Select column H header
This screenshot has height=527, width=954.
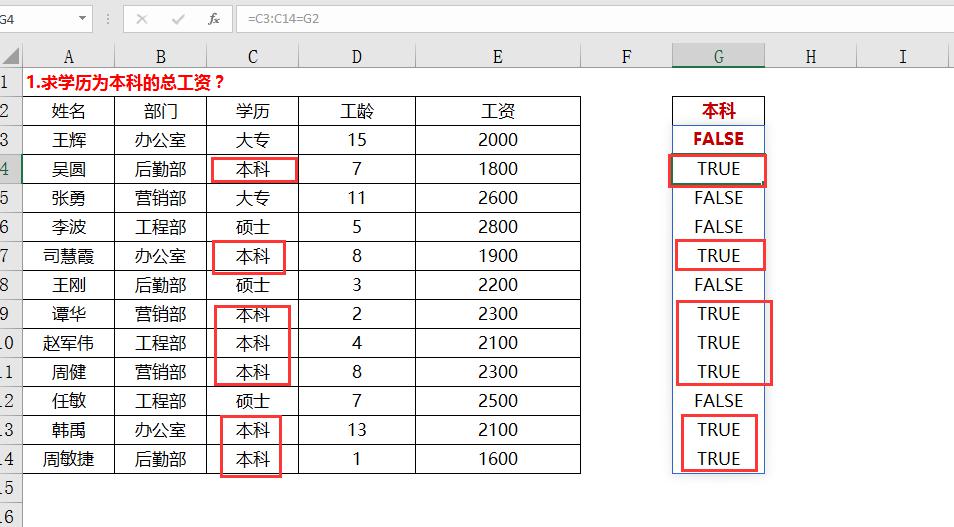coord(810,57)
